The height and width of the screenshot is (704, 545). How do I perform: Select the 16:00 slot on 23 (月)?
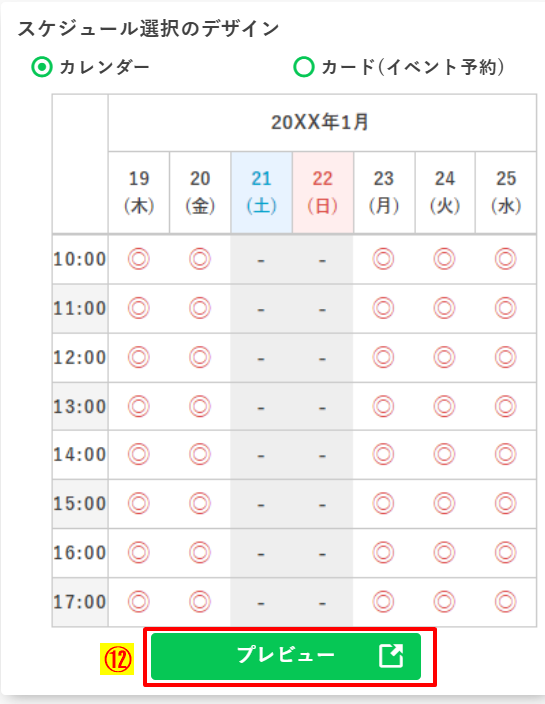(383, 552)
